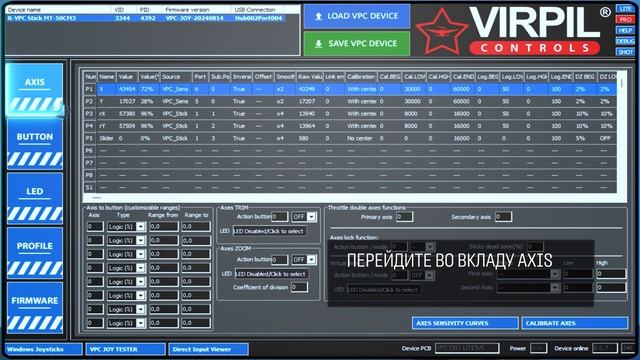The height and width of the screenshot is (360, 640).
Task: Open the LED tab
Action: point(35,199)
